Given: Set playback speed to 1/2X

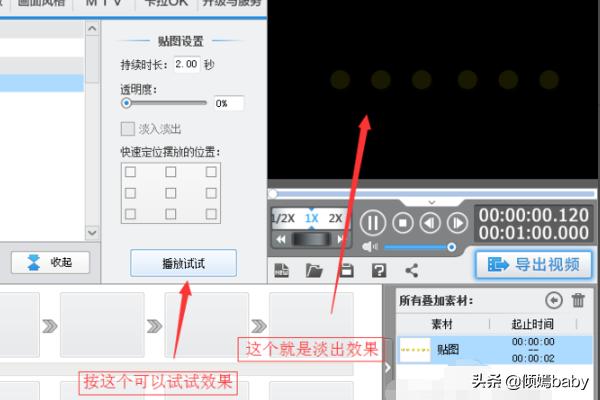Looking at the screenshot, I should (x=283, y=219).
